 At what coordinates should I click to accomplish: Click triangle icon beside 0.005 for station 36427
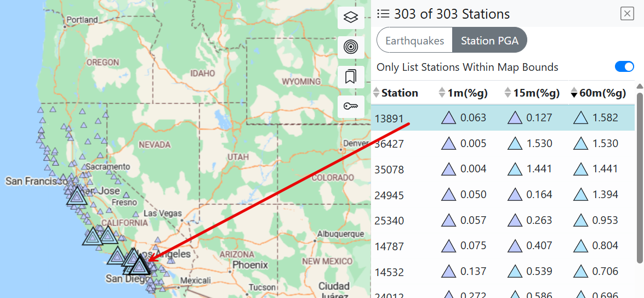(449, 143)
